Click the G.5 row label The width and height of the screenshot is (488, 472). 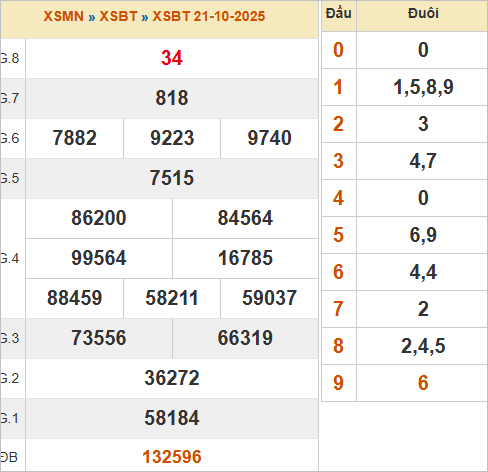pos(10,178)
